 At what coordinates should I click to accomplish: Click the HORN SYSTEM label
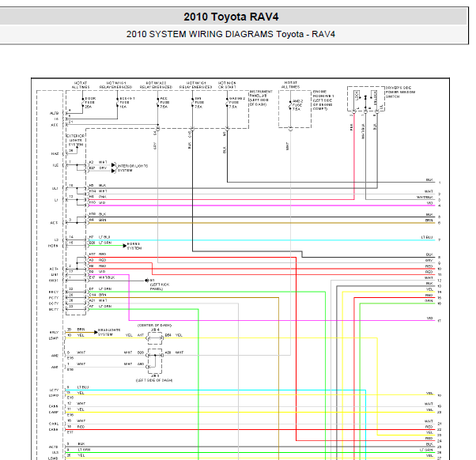134,246
